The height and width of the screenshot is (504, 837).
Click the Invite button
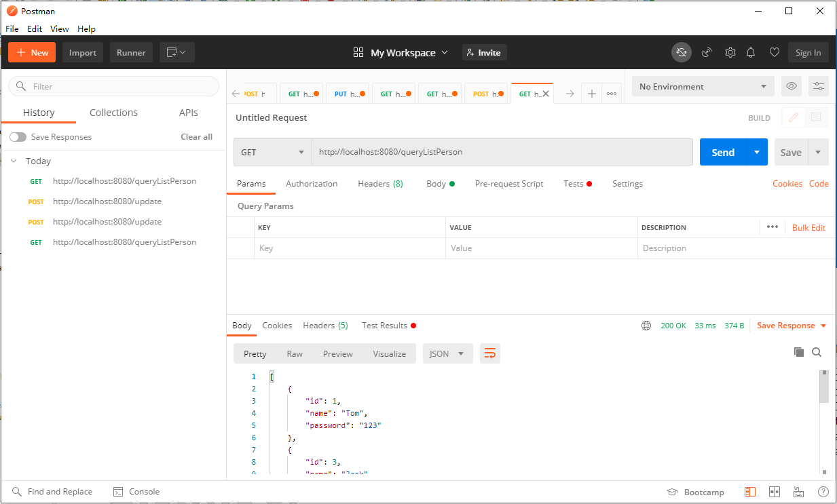pos(485,52)
